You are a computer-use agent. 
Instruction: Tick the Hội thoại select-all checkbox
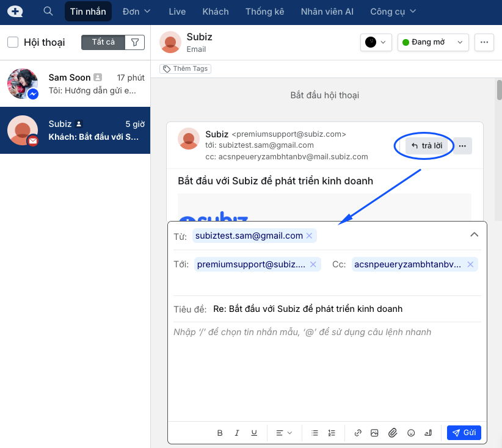click(13, 42)
